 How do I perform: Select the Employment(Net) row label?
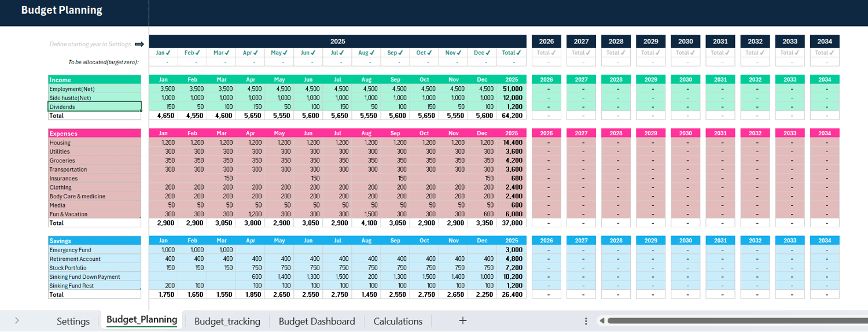(x=95, y=89)
